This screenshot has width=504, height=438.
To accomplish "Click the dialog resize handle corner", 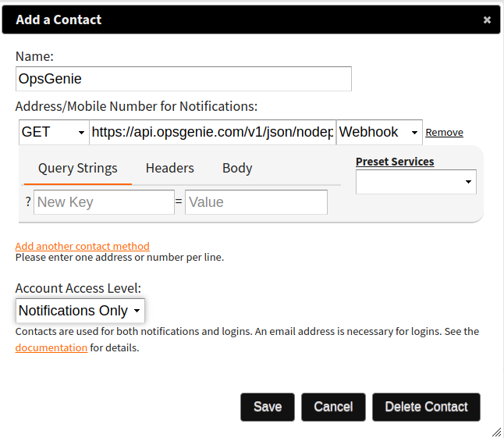I will (x=496, y=431).
